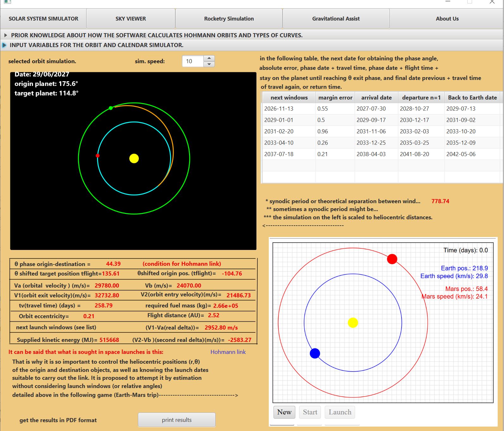
Task: Expand the PRIOR KNOWLEDGE section arrow
Action: point(5,35)
